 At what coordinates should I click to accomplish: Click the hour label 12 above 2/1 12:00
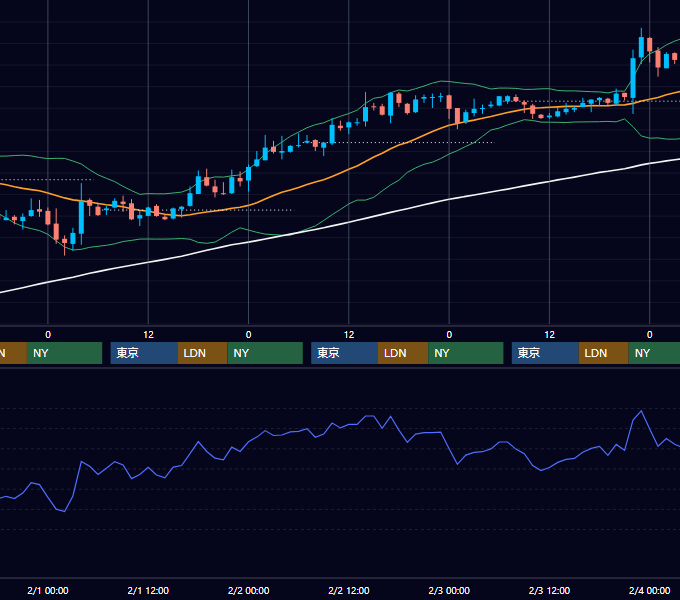(148, 335)
